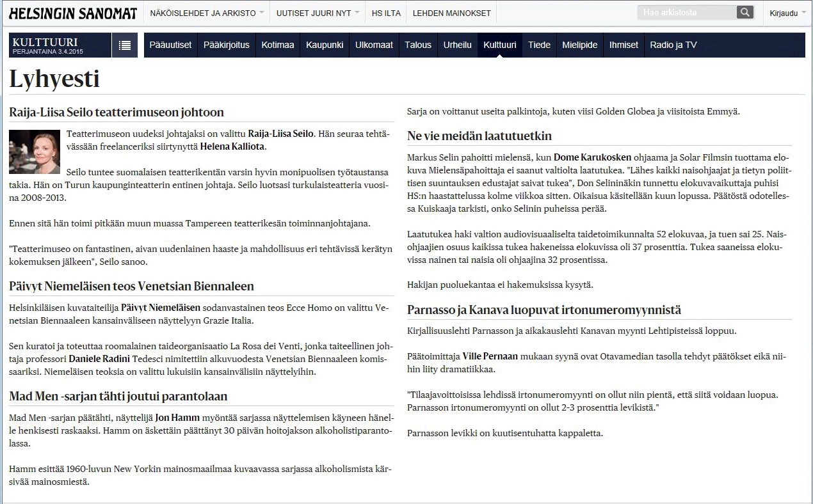Click bold name Helena Kalliota
Viewport: 813px width, 504px height.
[x=232, y=146]
